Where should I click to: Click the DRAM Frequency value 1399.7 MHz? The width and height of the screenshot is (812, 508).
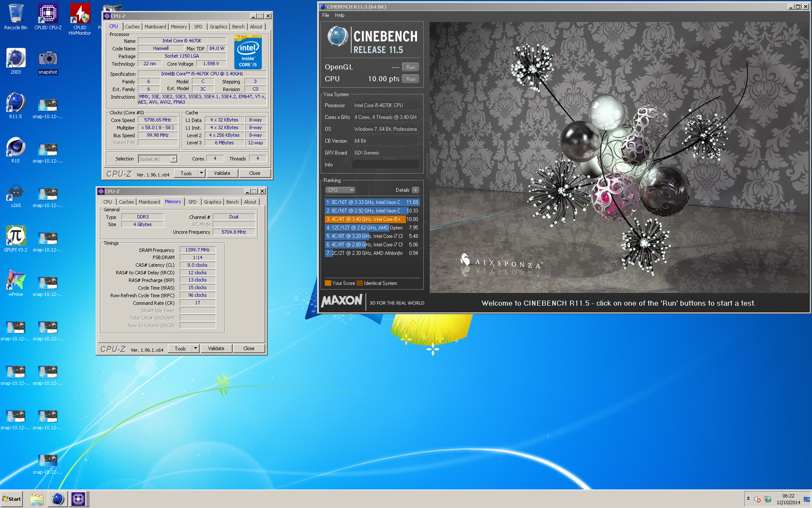[198, 250]
